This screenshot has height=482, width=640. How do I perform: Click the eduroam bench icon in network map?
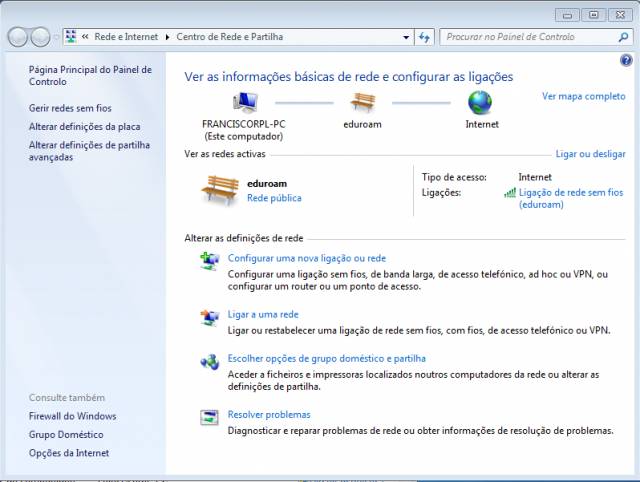coord(362,102)
